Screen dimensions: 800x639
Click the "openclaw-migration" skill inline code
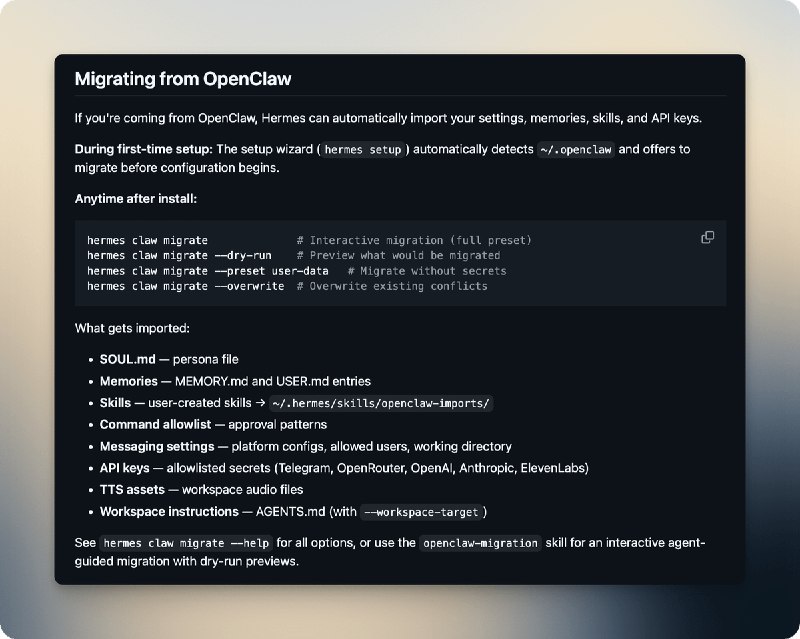coord(480,543)
